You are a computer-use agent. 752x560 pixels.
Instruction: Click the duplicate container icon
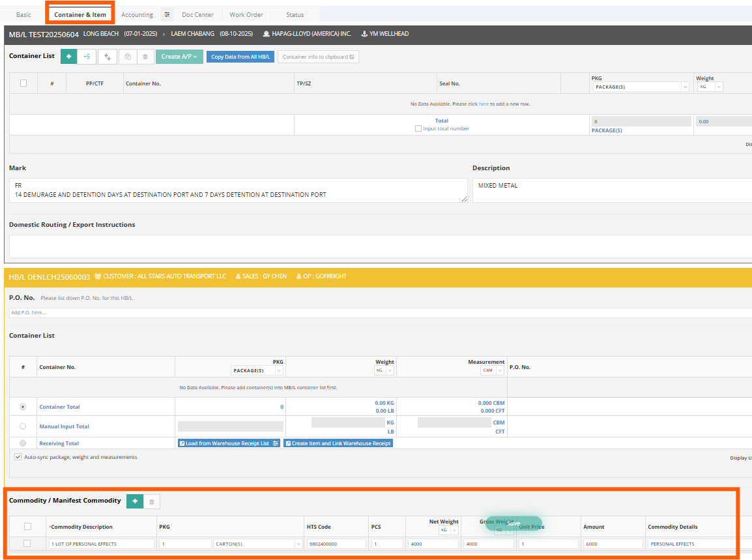[128, 57]
